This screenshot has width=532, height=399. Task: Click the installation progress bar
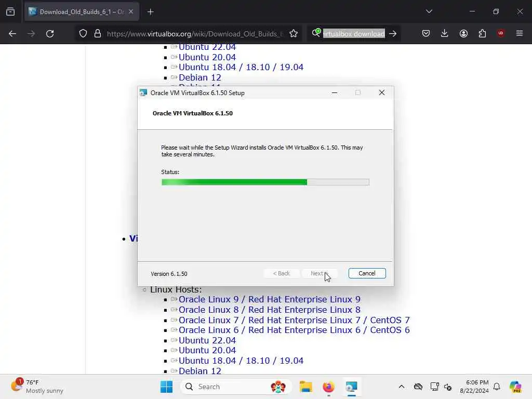265,182
